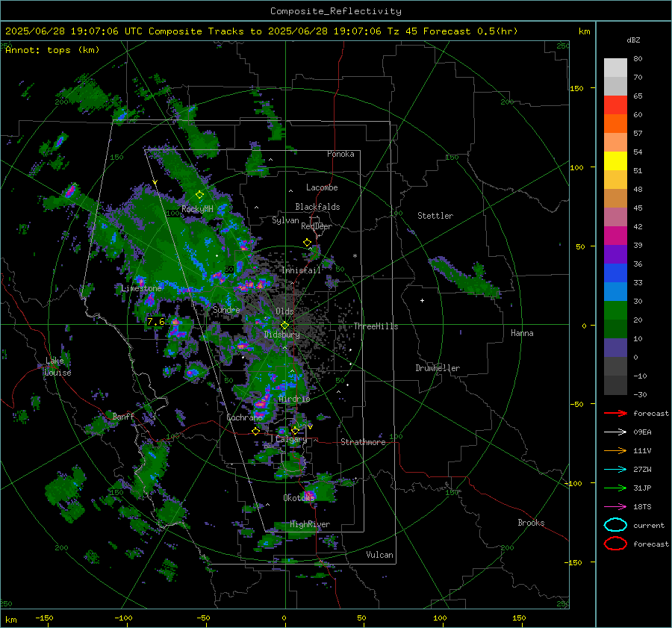
Task: Click the Sundre label
Action: click(x=226, y=310)
